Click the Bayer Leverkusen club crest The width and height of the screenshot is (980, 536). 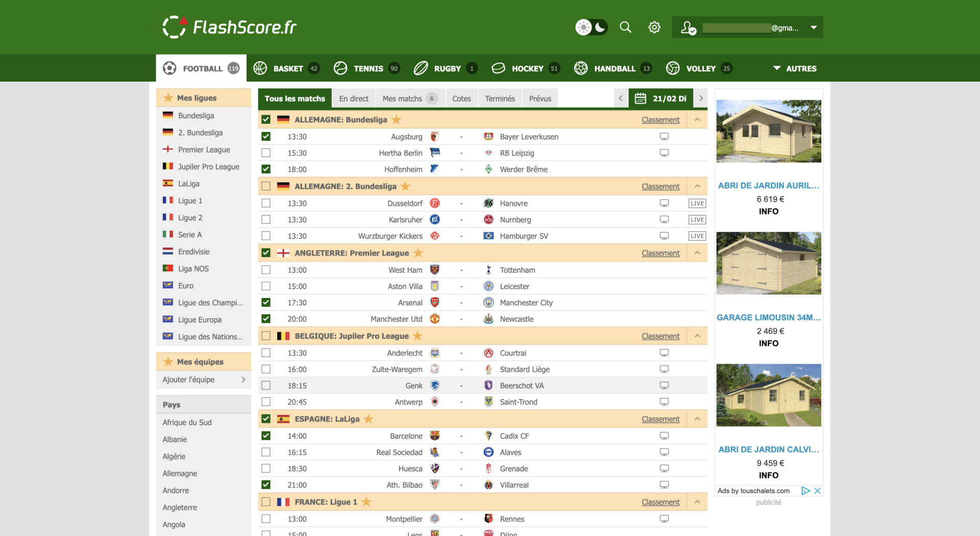coord(488,136)
